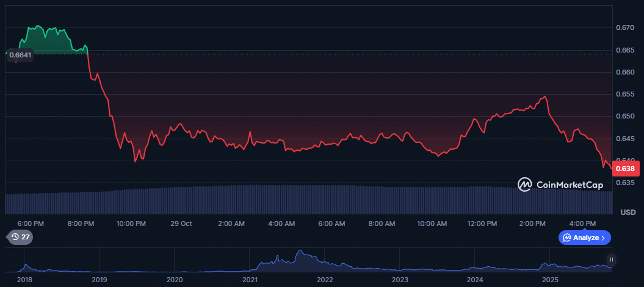Open the Analyze button
The width and height of the screenshot is (644, 287).
pos(584,238)
